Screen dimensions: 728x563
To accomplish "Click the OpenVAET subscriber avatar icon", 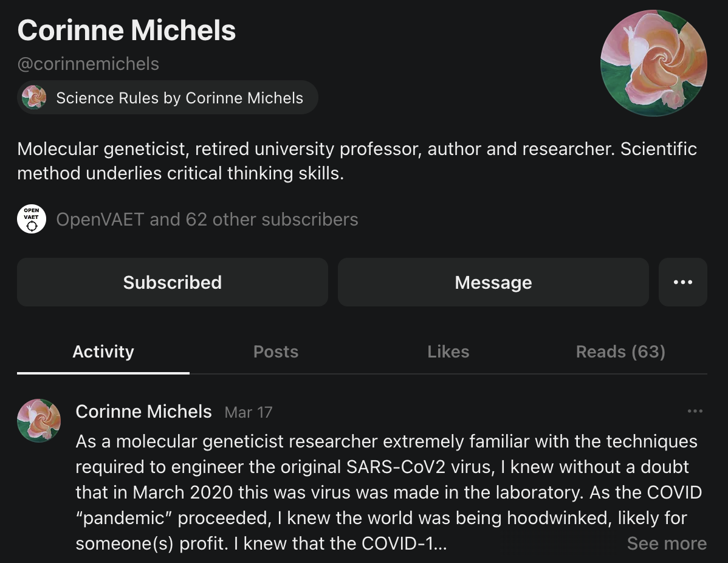I will (x=32, y=219).
